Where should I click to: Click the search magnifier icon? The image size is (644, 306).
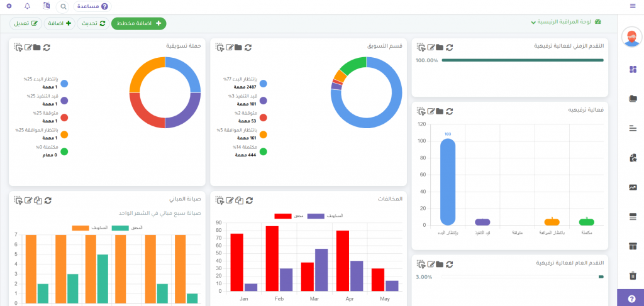click(64, 6)
